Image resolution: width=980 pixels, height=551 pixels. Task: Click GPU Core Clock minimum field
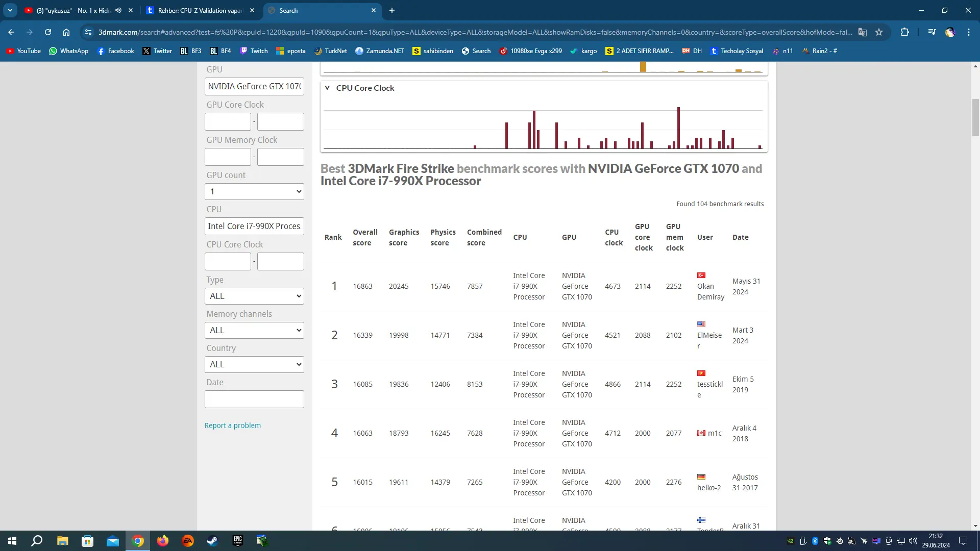[228, 122]
